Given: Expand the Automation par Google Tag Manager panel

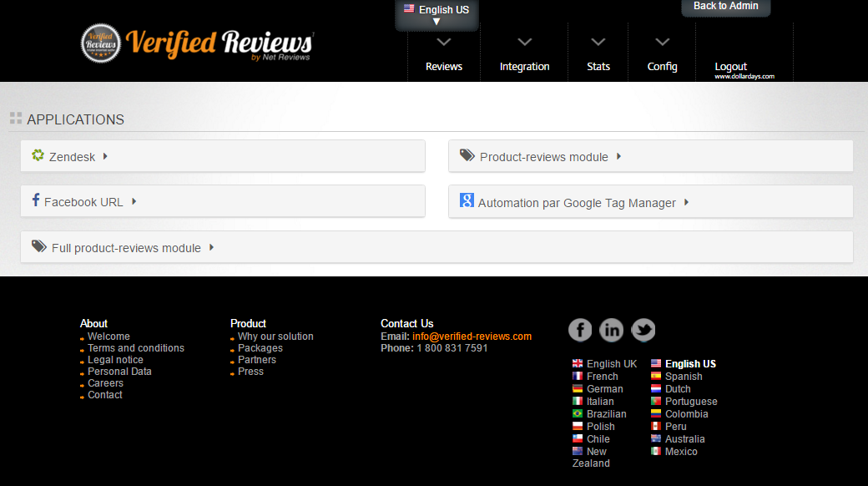Looking at the screenshot, I should (650, 202).
